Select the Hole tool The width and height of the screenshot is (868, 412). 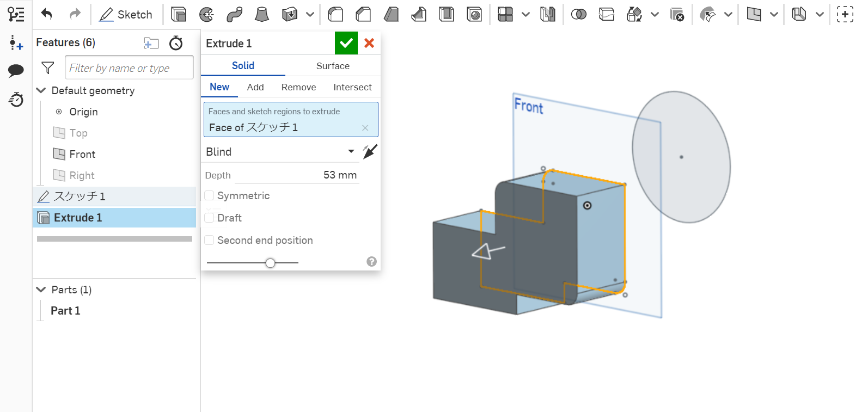(x=474, y=14)
